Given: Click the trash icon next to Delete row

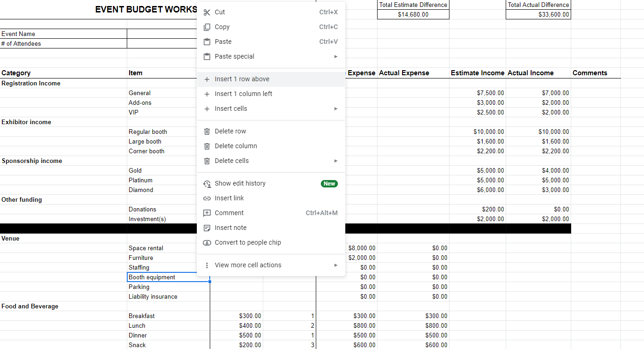Looking at the screenshot, I should click(207, 131).
